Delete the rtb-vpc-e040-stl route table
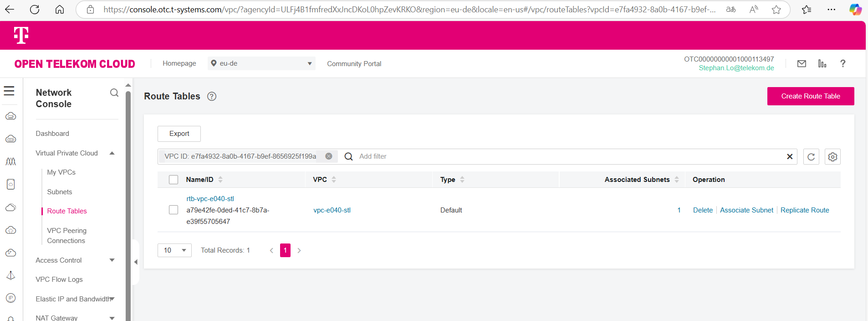This screenshot has width=868, height=321. (703, 210)
